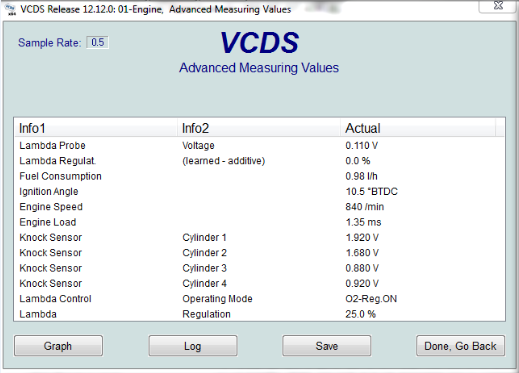This screenshot has height=373, width=519.
Task: Select the Engine Speed row
Action: tap(259, 207)
